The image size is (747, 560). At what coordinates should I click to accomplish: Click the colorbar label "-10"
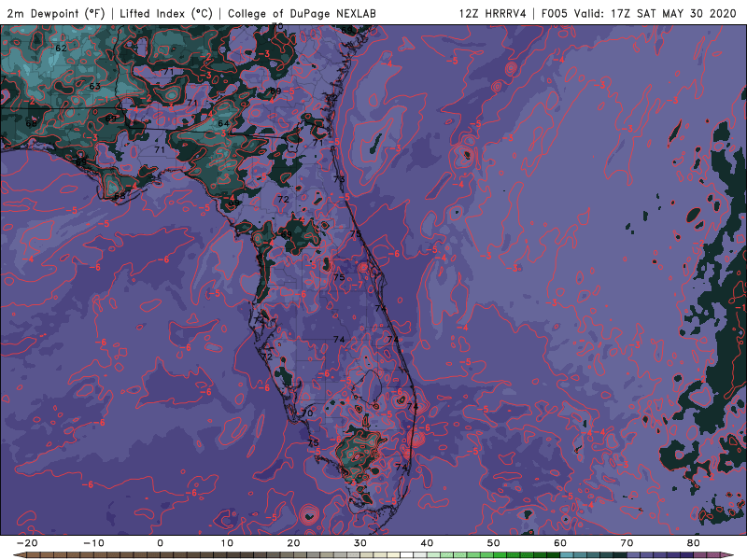tap(93, 543)
